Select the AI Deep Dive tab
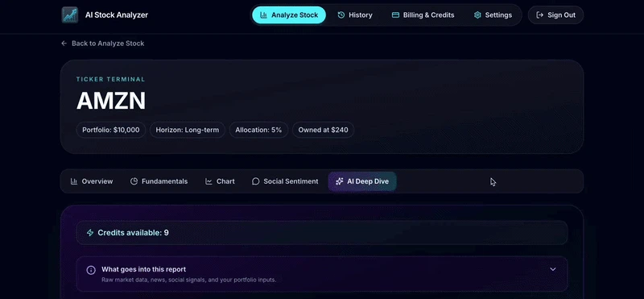The height and width of the screenshot is (299, 644). click(x=362, y=181)
